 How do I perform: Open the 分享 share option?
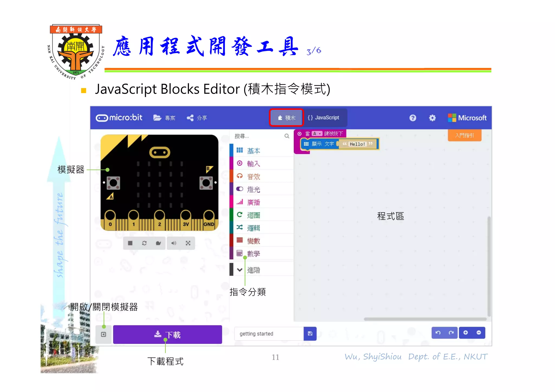[197, 118]
